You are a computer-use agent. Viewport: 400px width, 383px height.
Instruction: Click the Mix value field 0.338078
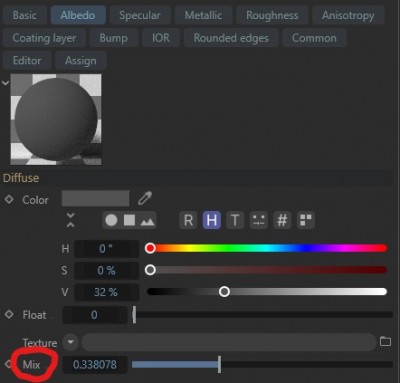pyautogui.click(x=95, y=365)
